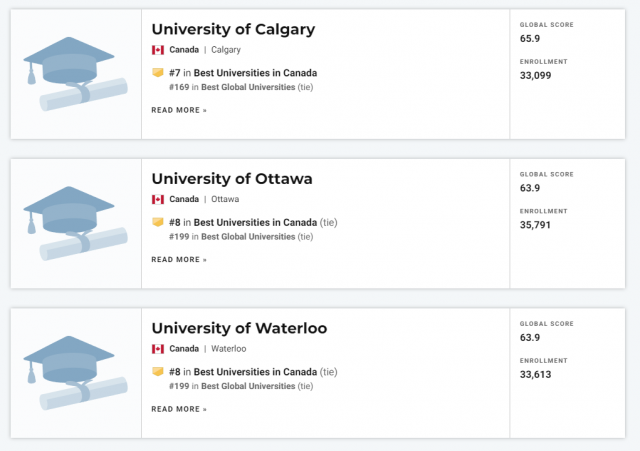Click Read More for University of Ottawa
Screen dimensions: 640x451
coord(179,260)
